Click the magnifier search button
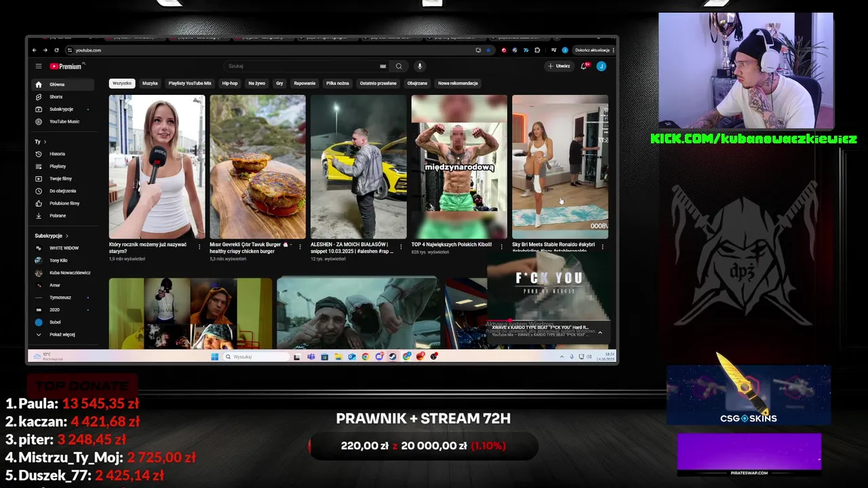868x488 pixels. point(399,66)
